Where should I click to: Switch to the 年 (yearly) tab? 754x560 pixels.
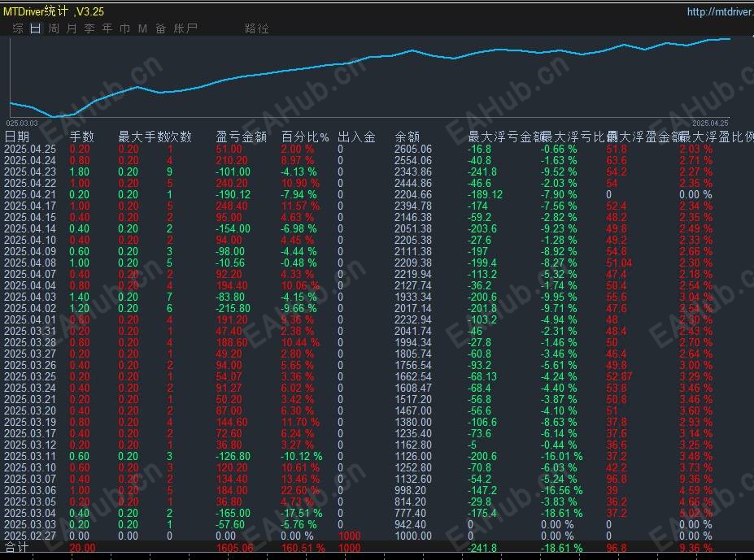pos(107,28)
